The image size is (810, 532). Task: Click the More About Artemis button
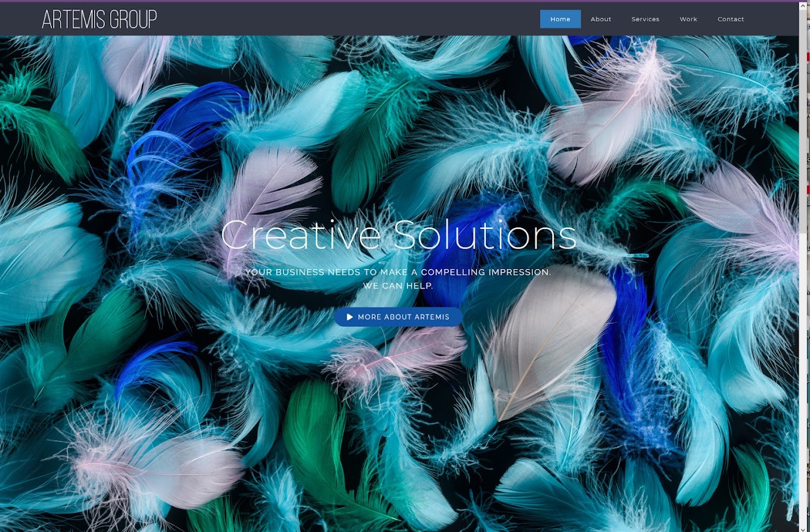point(398,317)
